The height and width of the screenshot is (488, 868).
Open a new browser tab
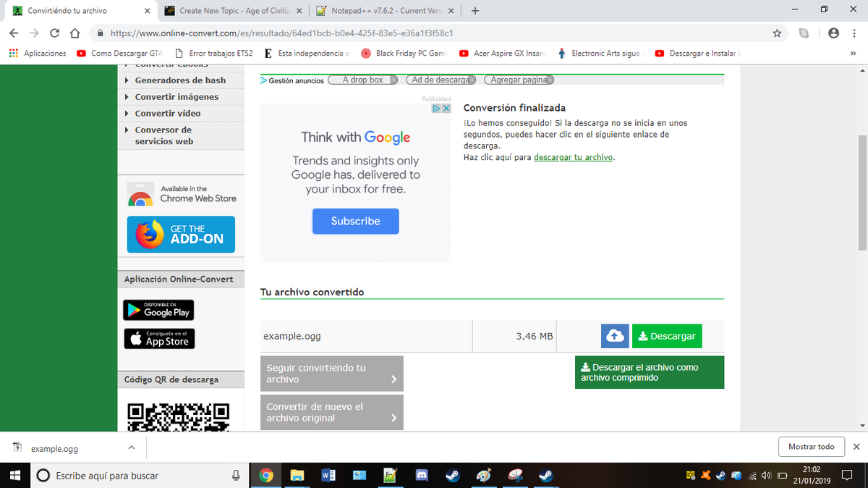pos(475,11)
